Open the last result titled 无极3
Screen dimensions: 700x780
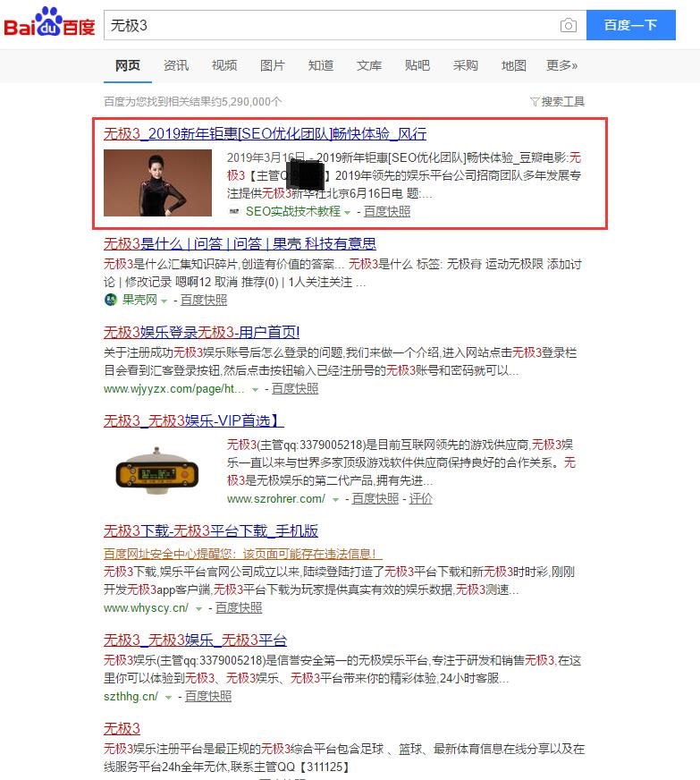coord(122,728)
